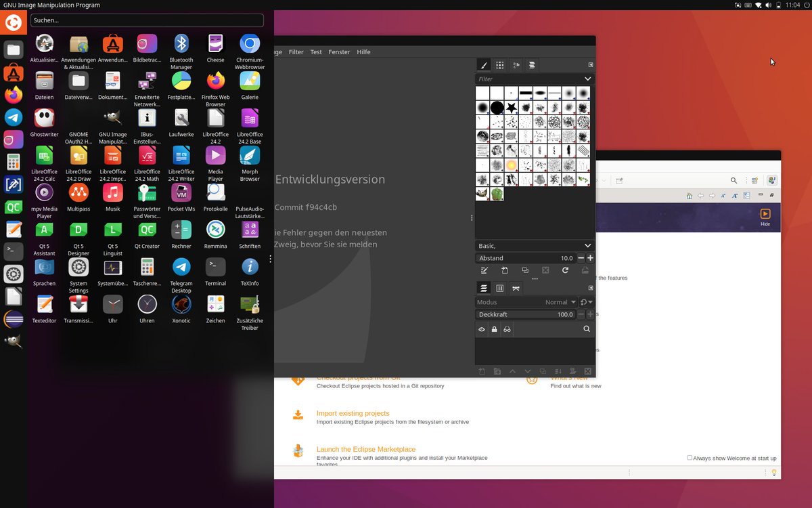Toggle the lock padlock filter in the layers dock

pos(494,329)
